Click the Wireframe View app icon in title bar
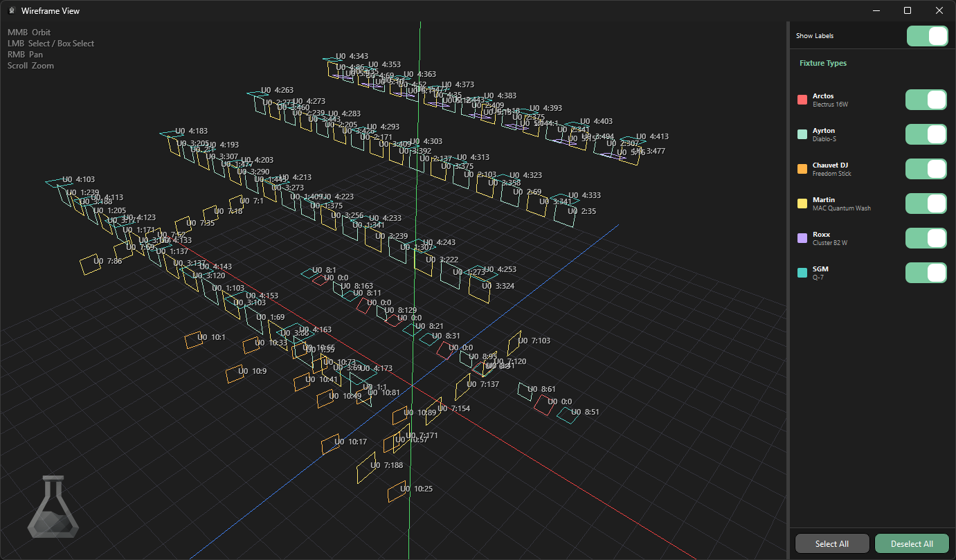Image resolution: width=956 pixels, height=560 pixels. [x=11, y=10]
